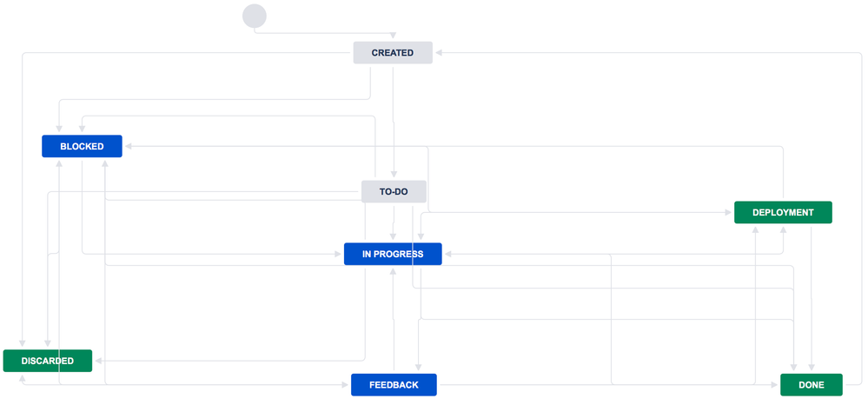Select the TO-DO status node

[x=394, y=191]
